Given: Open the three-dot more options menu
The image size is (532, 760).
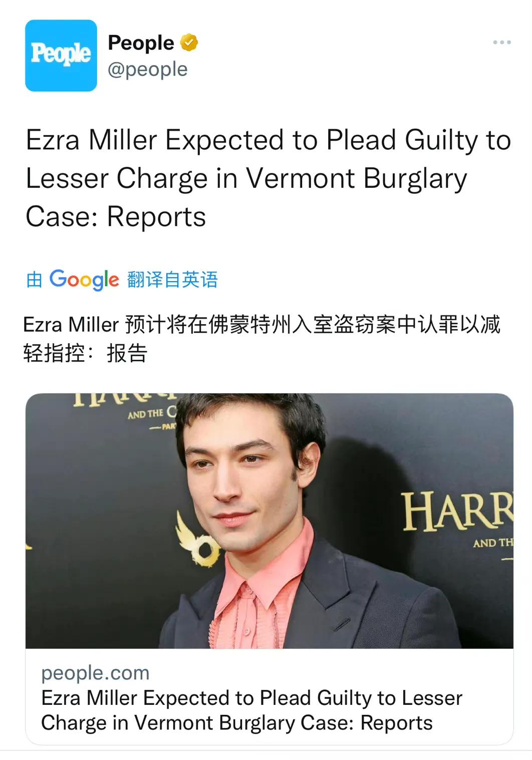Looking at the screenshot, I should tap(501, 43).
